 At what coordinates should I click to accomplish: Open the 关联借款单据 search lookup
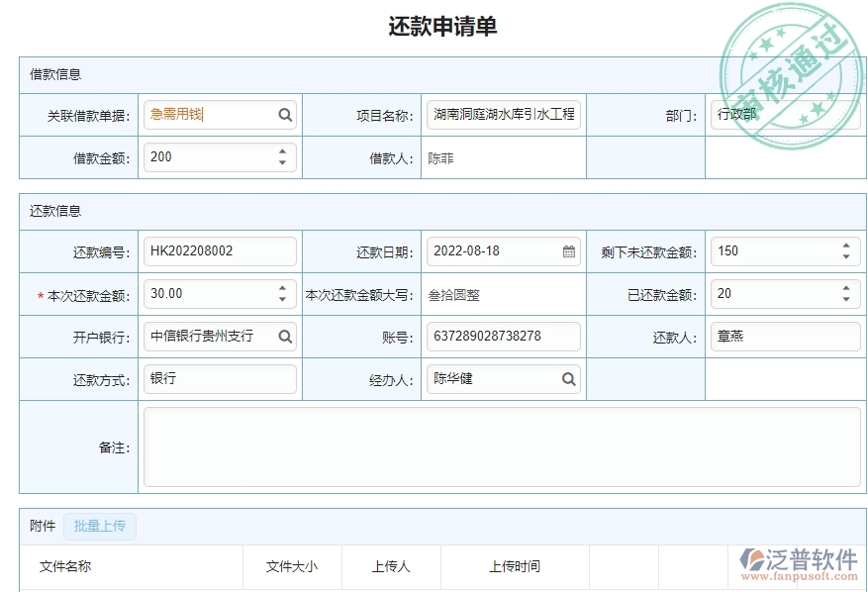tap(285, 114)
